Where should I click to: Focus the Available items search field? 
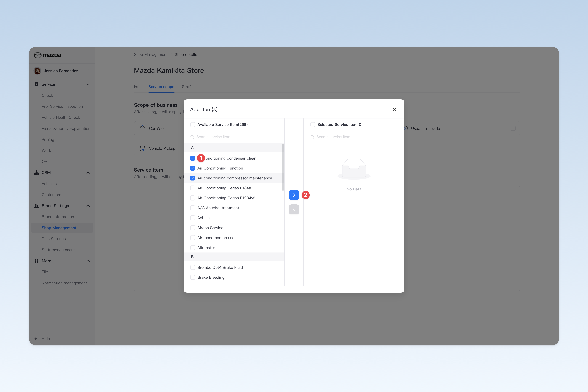pyautogui.click(x=234, y=137)
